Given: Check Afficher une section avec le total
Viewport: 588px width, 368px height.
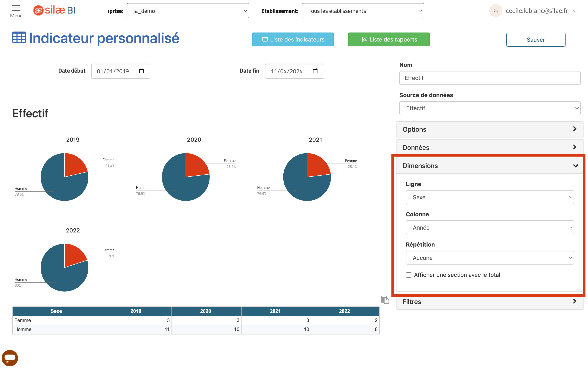Looking at the screenshot, I should (x=409, y=275).
